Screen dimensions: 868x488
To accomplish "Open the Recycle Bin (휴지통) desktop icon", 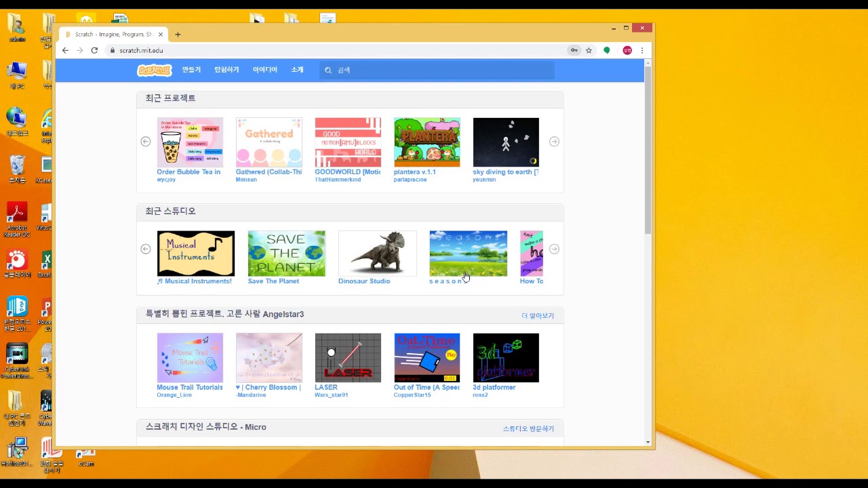I will [16, 169].
